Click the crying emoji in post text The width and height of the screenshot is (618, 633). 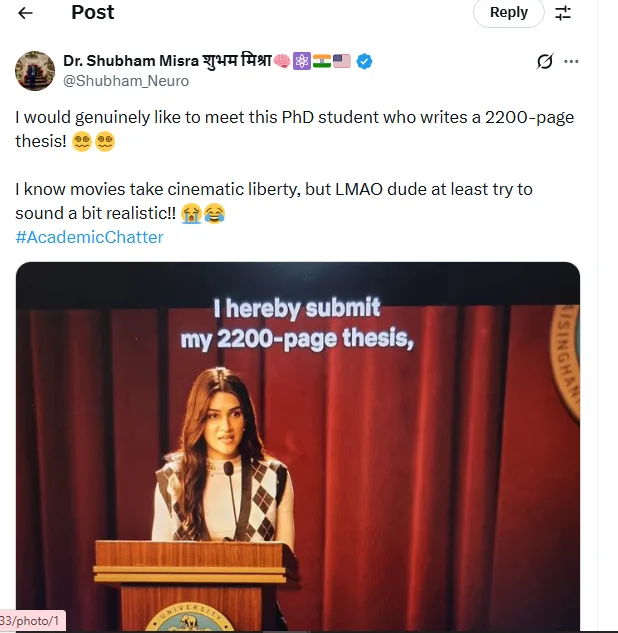pos(191,213)
